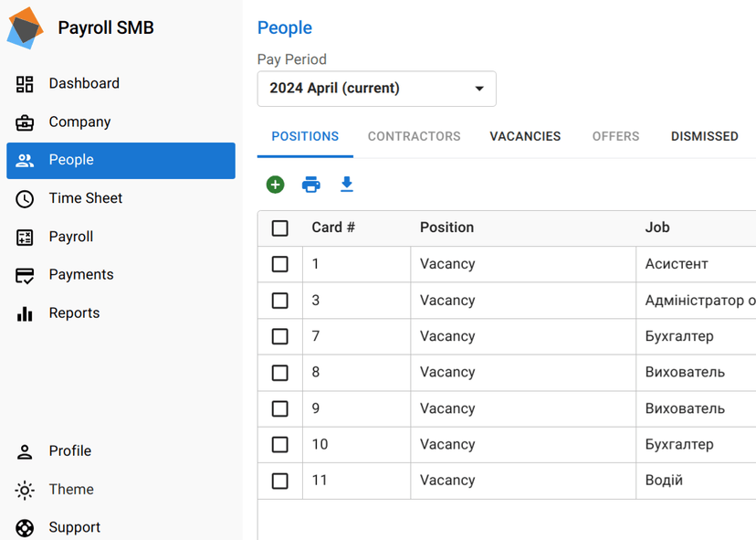The height and width of the screenshot is (540, 756).
Task: Sort by the Card # column header
Action: [x=333, y=228]
